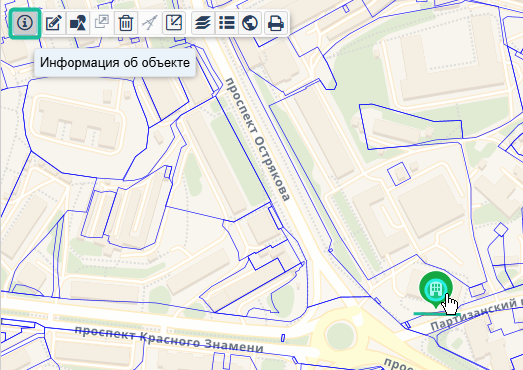Select the small diamond-shaped blue parcel outline
The width and height of the screenshot is (523, 370).
pyautogui.click(x=501, y=230)
